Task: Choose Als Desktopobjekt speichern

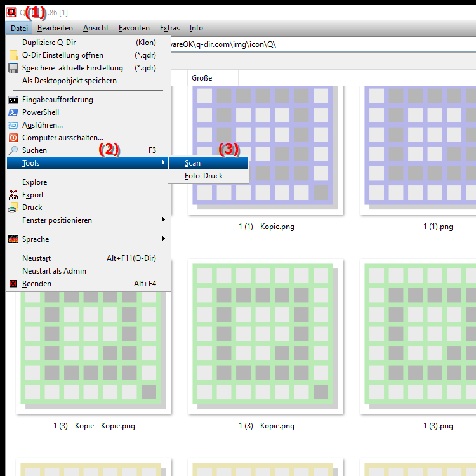Action: coord(88,81)
